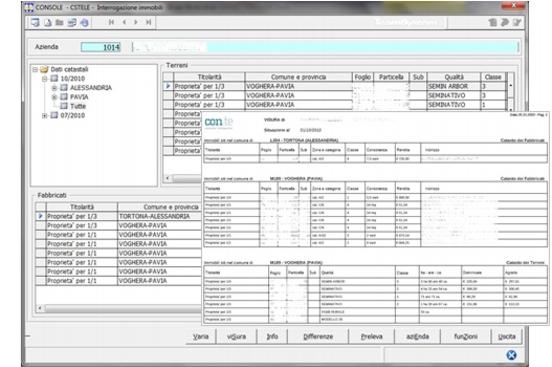Viewport: 552px width, 367px height.
Task: Select the Tutte tree item
Action: [x=78, y=106]
